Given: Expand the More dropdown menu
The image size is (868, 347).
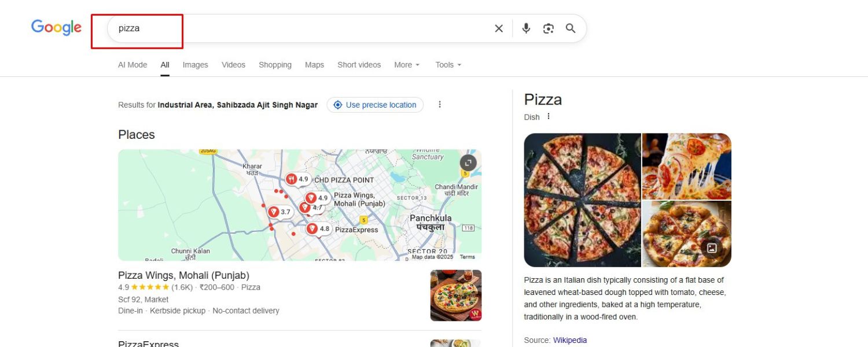Looking at the screenshot, I should tap(407, 65).
